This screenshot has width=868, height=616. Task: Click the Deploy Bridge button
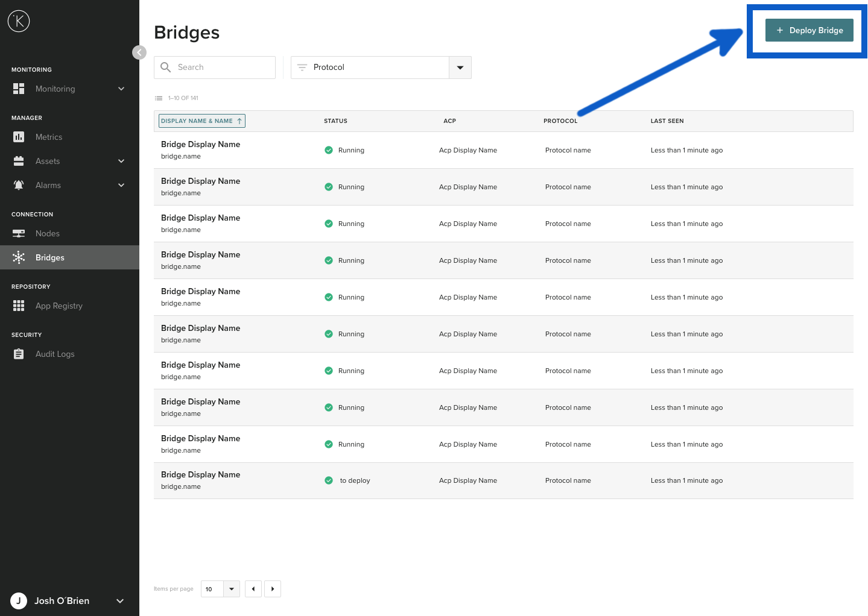pos(809,30)
